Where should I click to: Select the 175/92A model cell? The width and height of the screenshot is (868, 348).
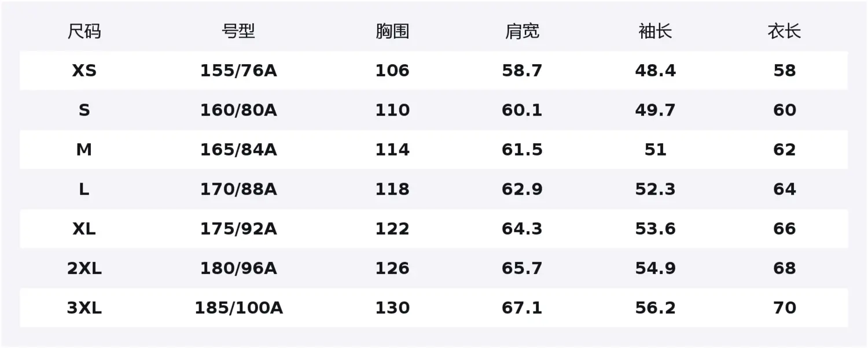pos(238,229)
